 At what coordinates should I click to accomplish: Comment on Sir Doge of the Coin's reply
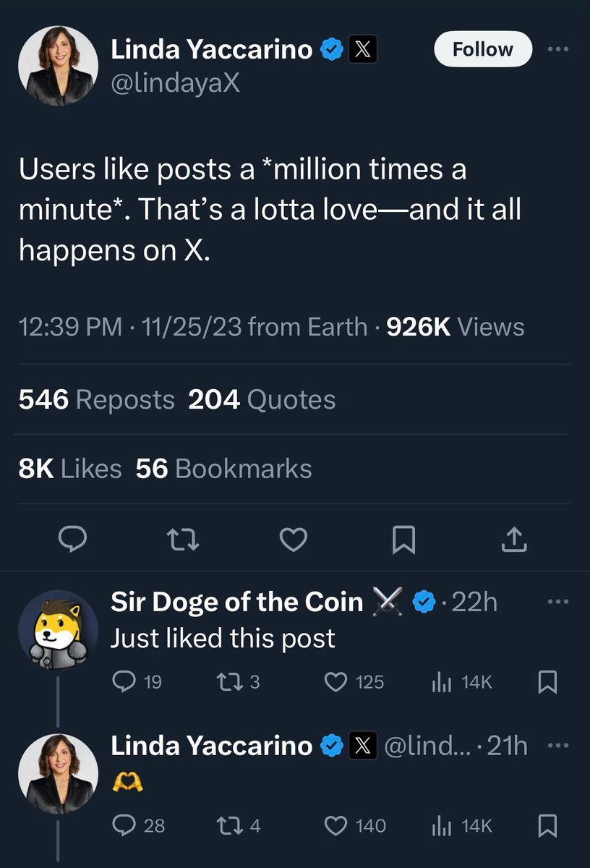click(x=124, y=681)
